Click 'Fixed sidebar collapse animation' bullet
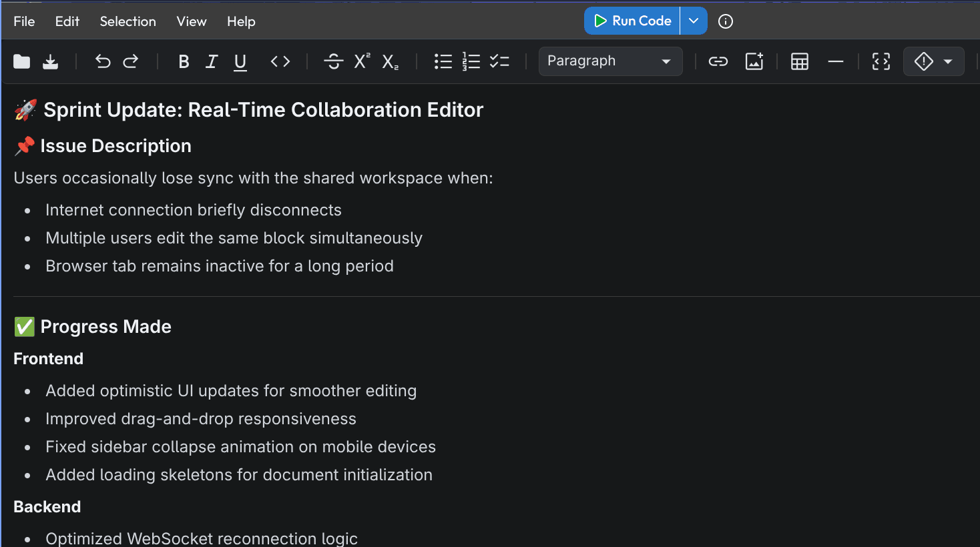The width and height of the screenshot is (980, 547). pyautogui.click(x=241, y=447)
